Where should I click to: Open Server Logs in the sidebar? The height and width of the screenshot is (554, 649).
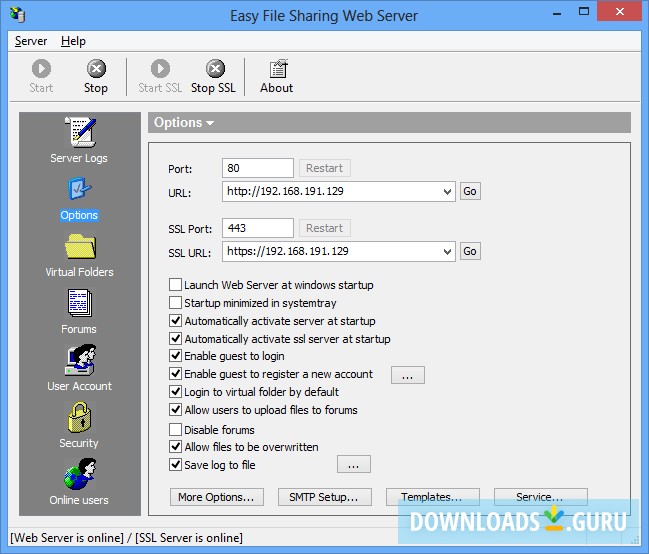tap(79, 132)
